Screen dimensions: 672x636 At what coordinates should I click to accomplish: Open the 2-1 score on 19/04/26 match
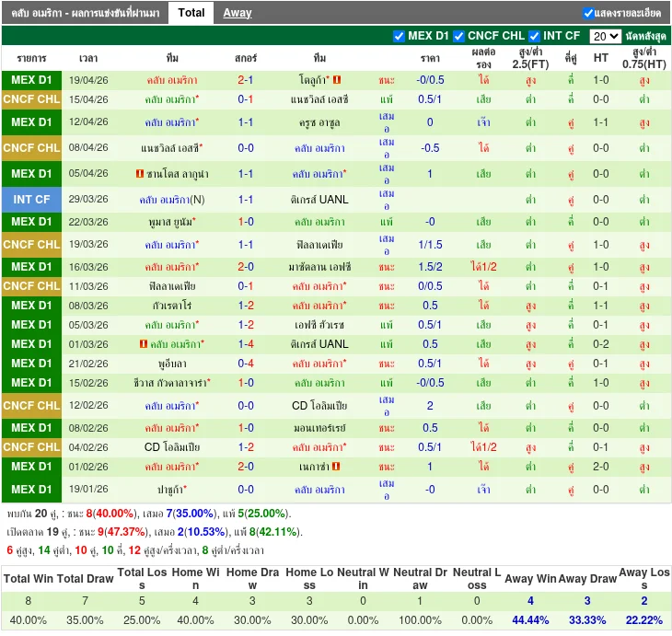(x=246, y=80)
